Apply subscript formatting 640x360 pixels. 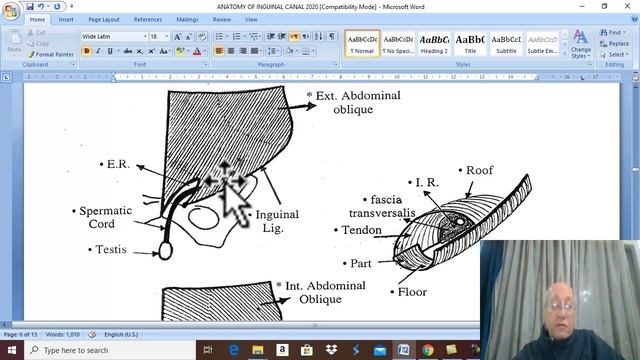pos(140,51)
